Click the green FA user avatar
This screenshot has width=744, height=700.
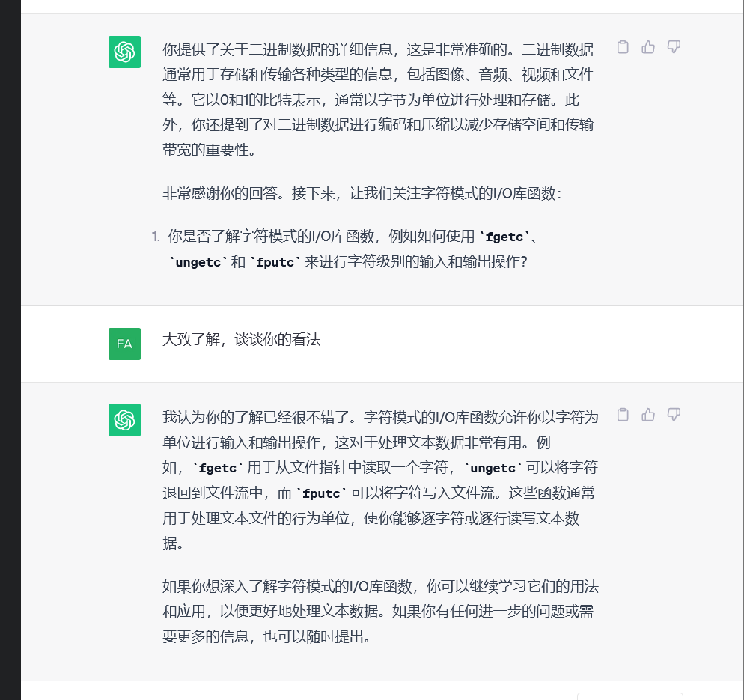(124, 344)
